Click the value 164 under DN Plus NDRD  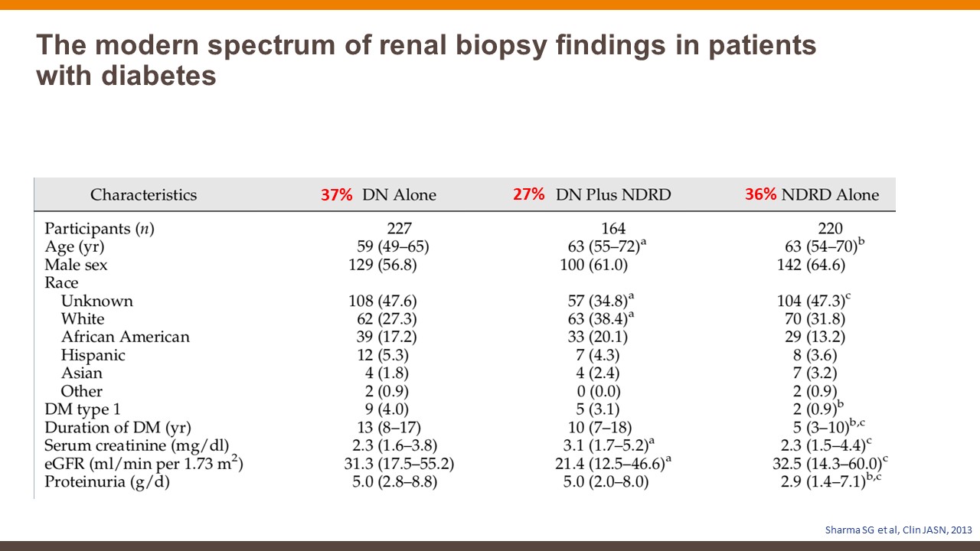(612, 229)
